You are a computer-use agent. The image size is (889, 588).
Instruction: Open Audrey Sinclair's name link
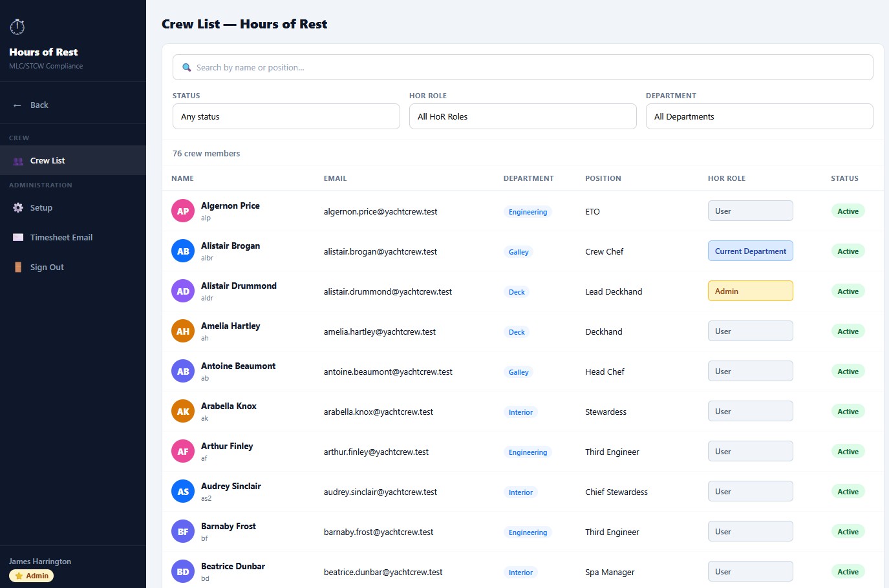pyautogui.click(x=231, y=487)
